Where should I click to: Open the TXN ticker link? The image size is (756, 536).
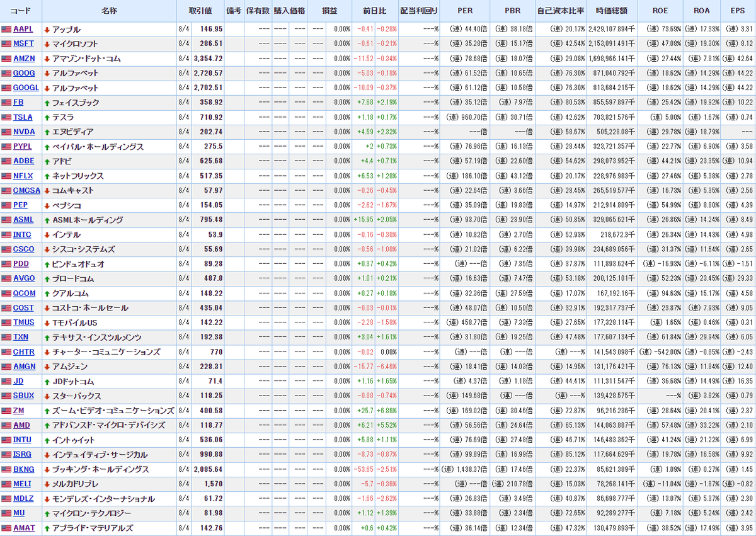click(x=21, y=337)
